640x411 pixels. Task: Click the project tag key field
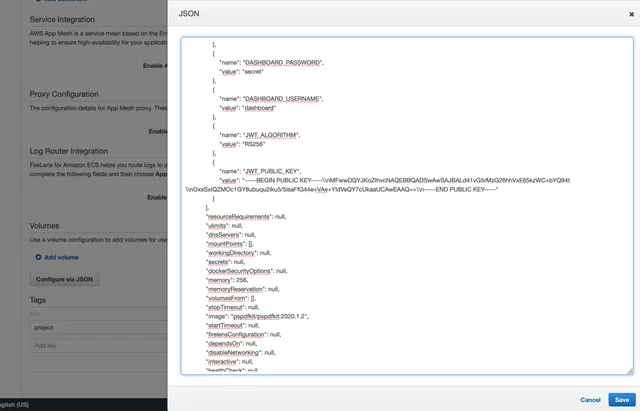pyautogui.click(x=98, y=328)
